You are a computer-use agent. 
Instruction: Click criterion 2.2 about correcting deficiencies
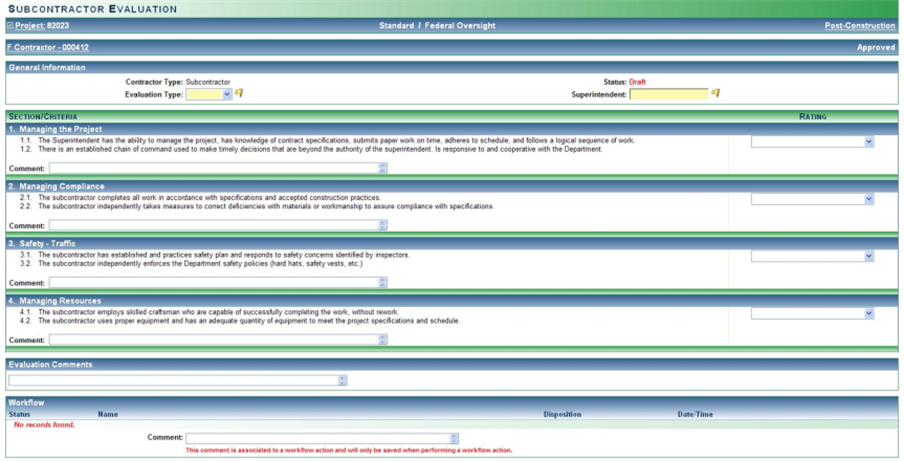tap(257, 206)
